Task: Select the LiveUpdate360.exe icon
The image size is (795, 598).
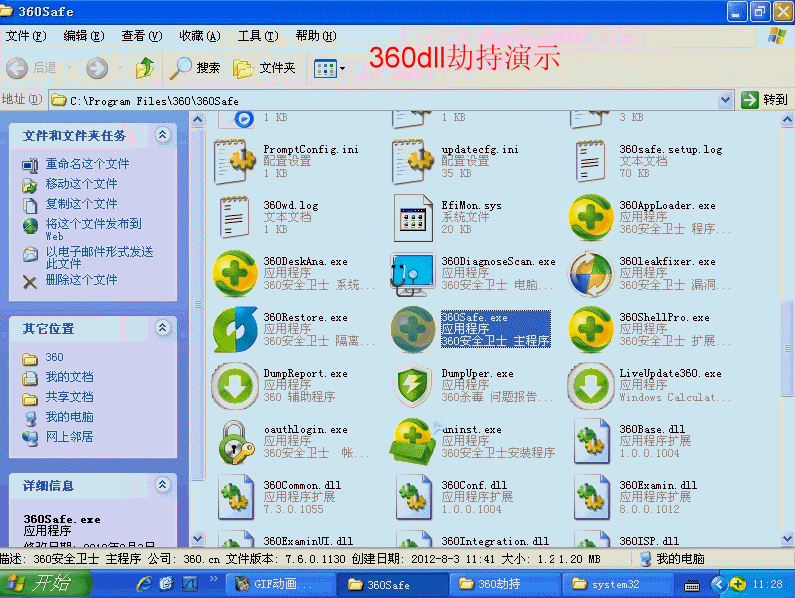Action: click(x=591, y=385)
